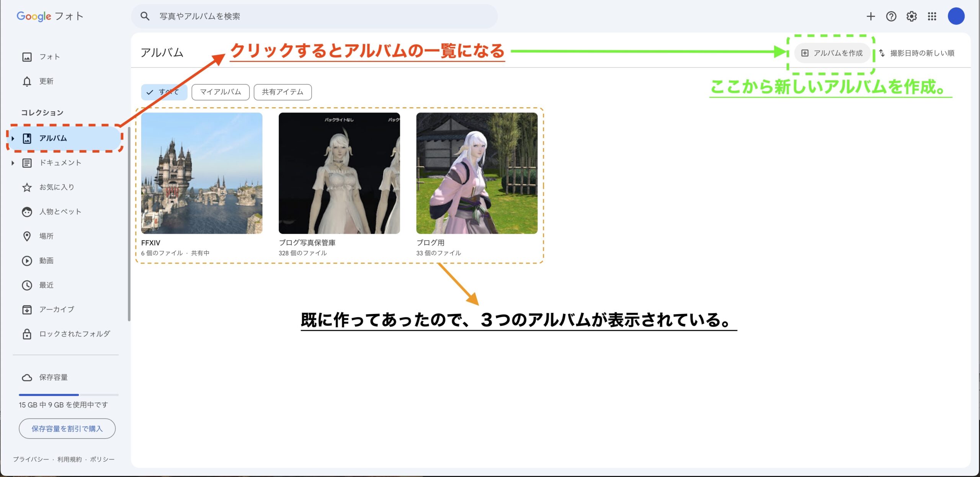Open the ブログ写真保管庫 album thumbnail
Screen dimensions: 980x477
(x=339, y=173)
